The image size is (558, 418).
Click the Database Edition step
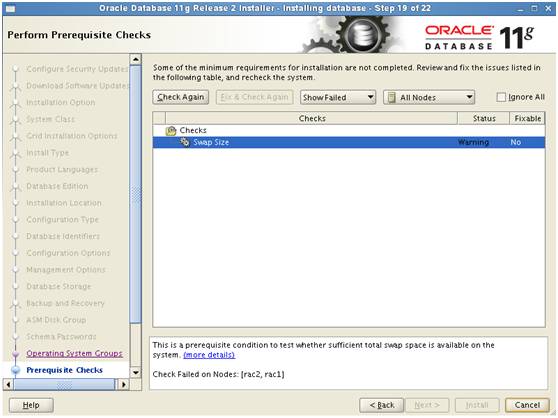click(57, 186)
